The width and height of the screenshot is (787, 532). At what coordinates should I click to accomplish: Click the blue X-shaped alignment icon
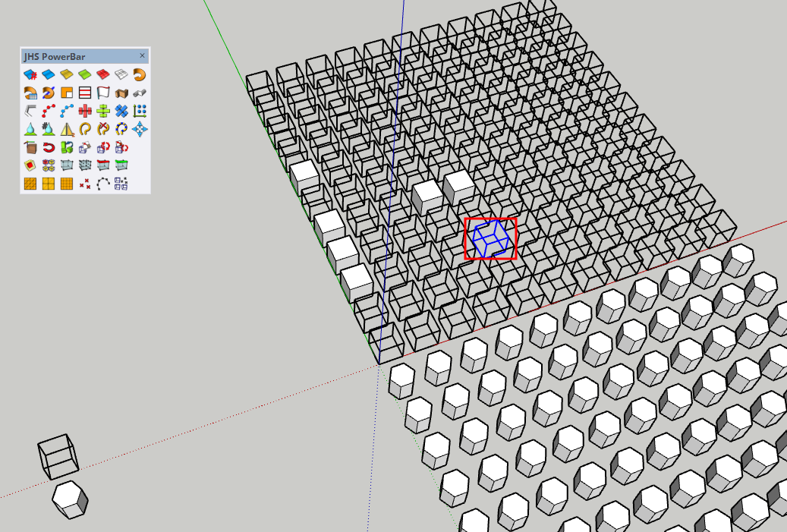pyautogui.click(x=121, y=111)
